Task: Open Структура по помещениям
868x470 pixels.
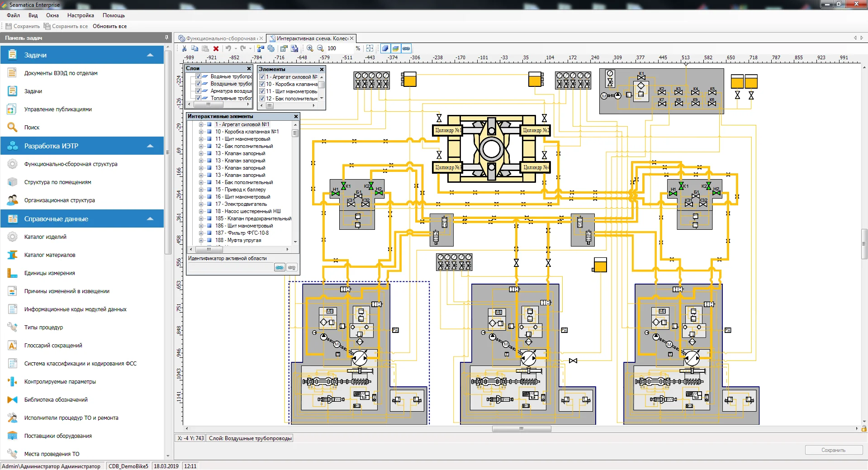Action: coord(58,182)
